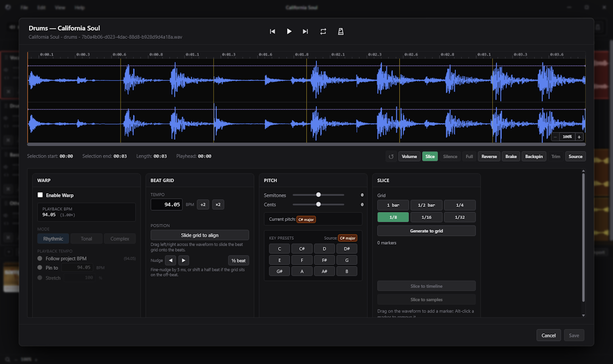The height and width of the screenshot is (364, 613).
Task: Adjust the Semitones slider handle
Action: click(318, 195)
